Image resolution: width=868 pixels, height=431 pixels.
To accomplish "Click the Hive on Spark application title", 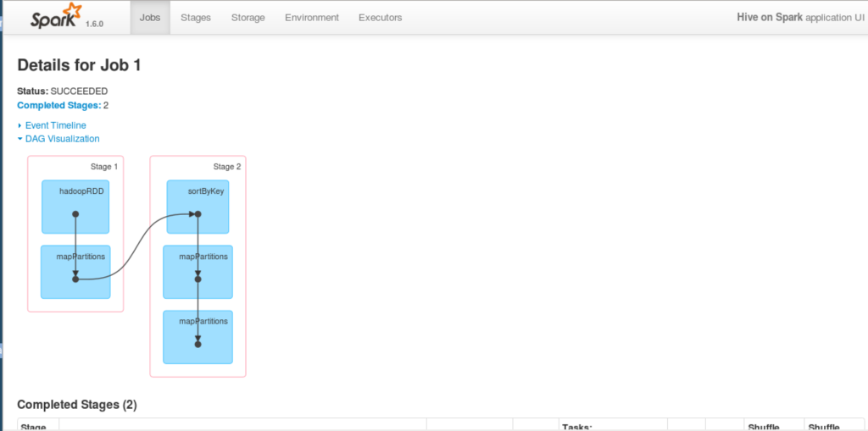I will (x=769, y=17).
